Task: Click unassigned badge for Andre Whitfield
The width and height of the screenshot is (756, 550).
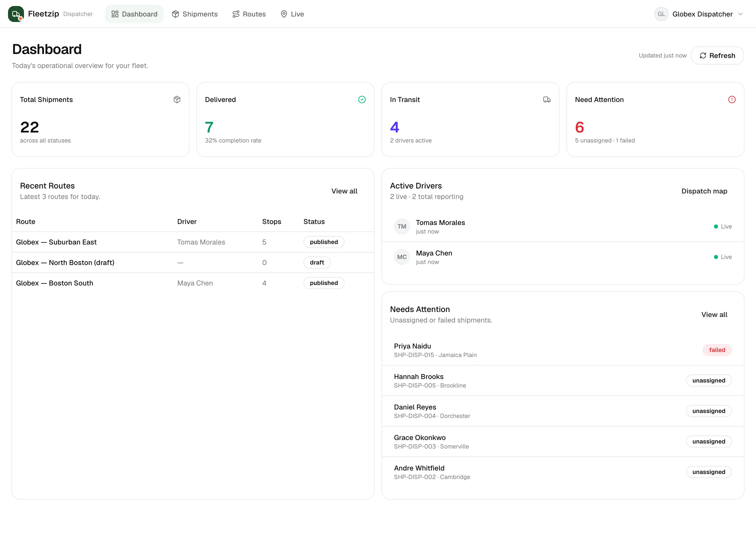Action: (x=709, y=472)
